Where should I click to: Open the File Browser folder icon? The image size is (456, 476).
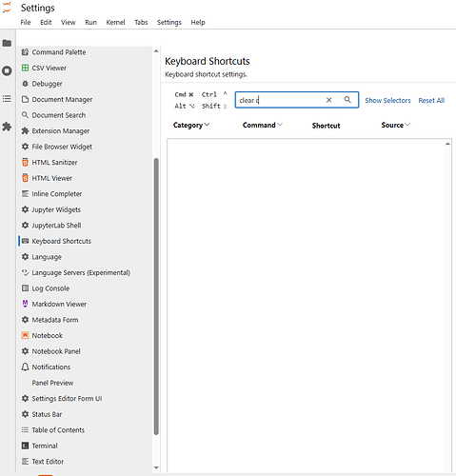7,43
